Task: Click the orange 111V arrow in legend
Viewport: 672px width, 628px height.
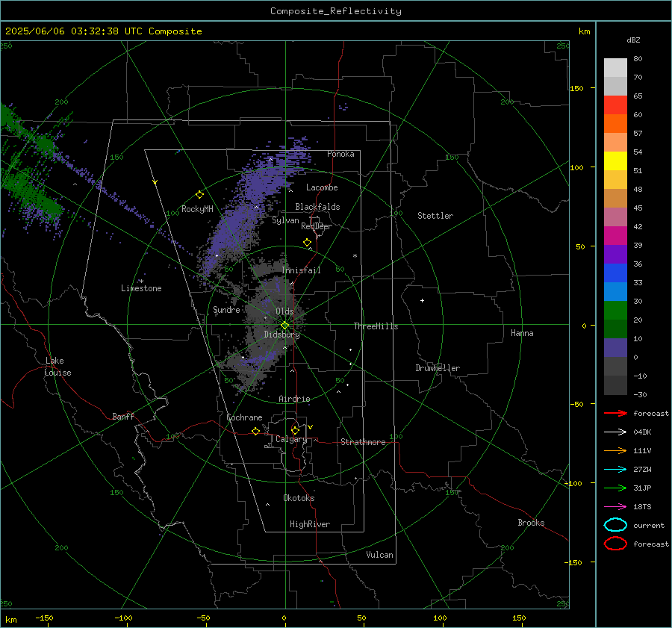Action: point(615,450)
